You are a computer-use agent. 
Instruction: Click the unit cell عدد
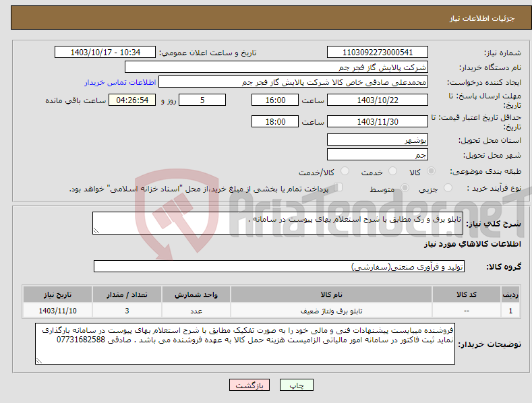click(196, 311)
